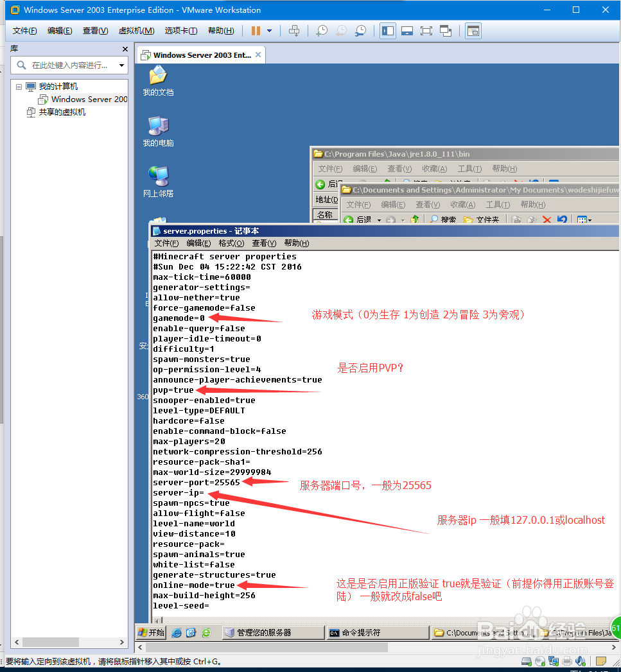This screenshot has width=621, height=672.
Task: Open 管理您的服务器 taskbar button
Action: click(273, 633)
